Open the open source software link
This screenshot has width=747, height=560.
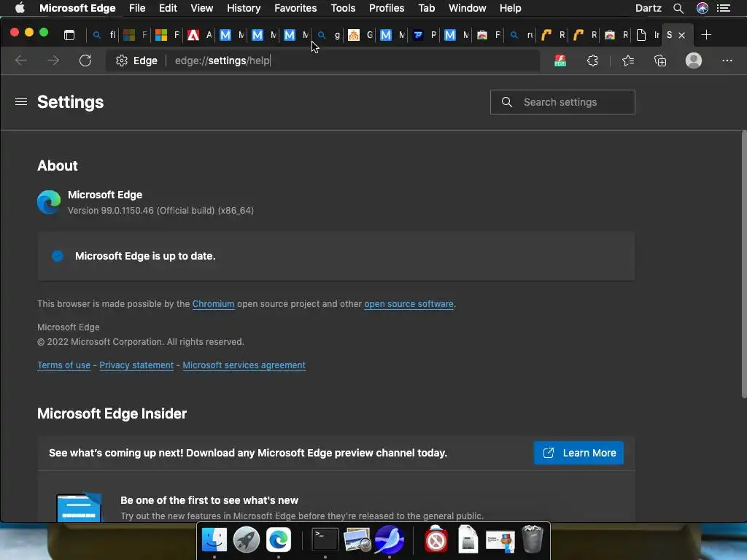pos(409,304)
